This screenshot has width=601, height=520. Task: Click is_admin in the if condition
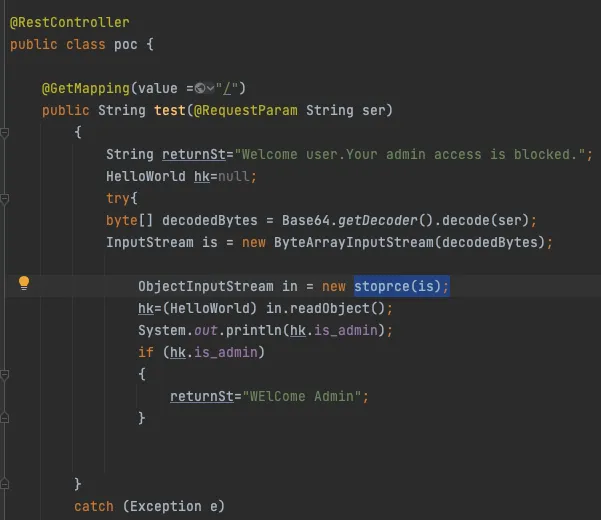click(x=226, y=352)
